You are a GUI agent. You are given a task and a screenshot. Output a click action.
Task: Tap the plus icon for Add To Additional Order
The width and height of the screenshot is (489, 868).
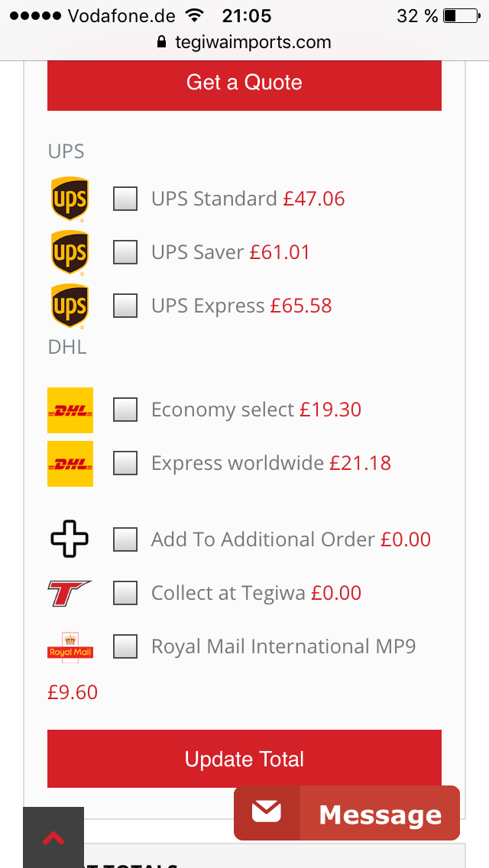pos(70,539)
